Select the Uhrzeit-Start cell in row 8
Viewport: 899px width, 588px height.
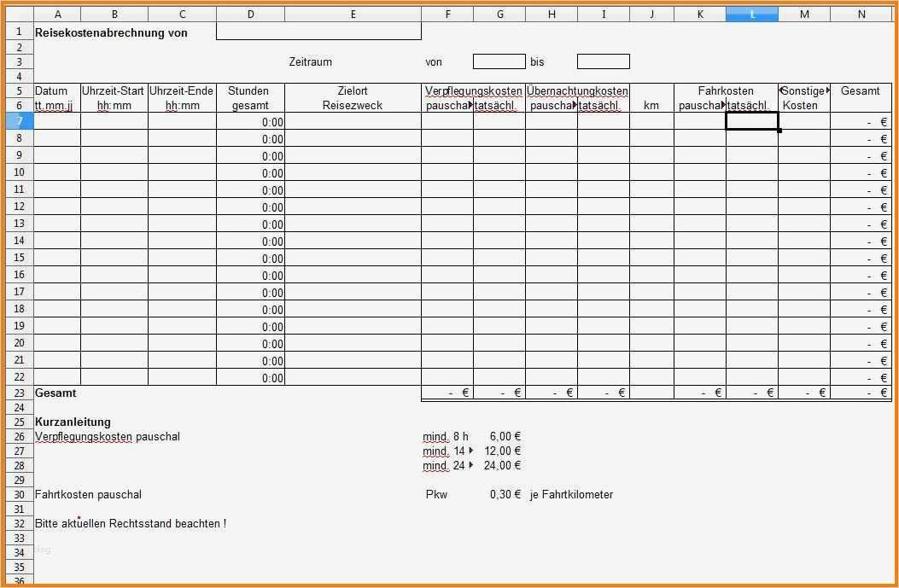114,138
